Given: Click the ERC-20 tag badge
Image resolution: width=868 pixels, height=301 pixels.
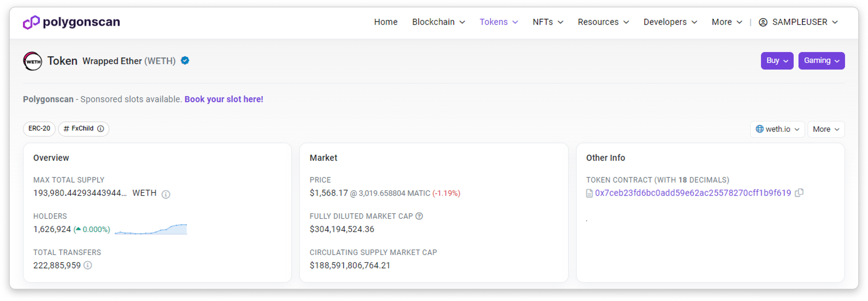Looking at the screenshot, I should [39, 129].
